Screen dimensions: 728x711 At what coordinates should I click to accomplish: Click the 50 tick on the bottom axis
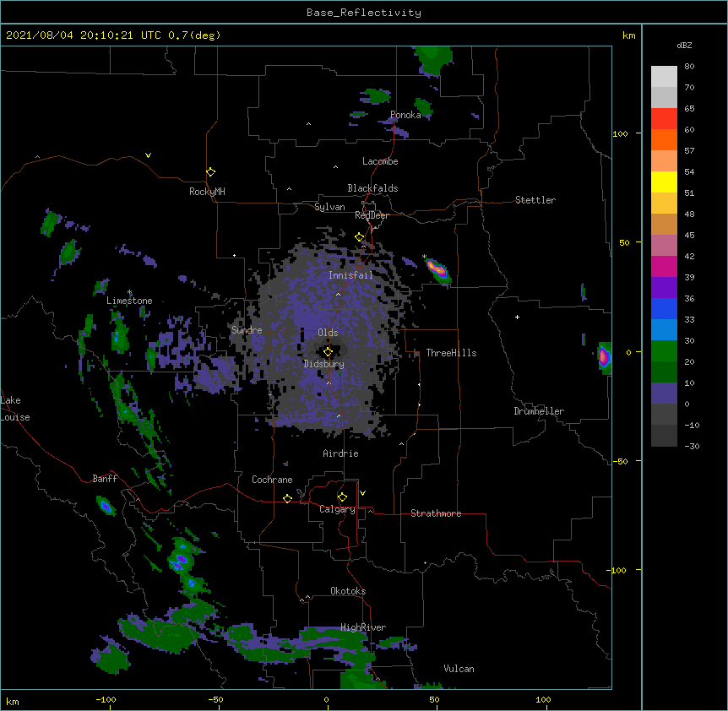pyautogui.click(x=434, y=700)
